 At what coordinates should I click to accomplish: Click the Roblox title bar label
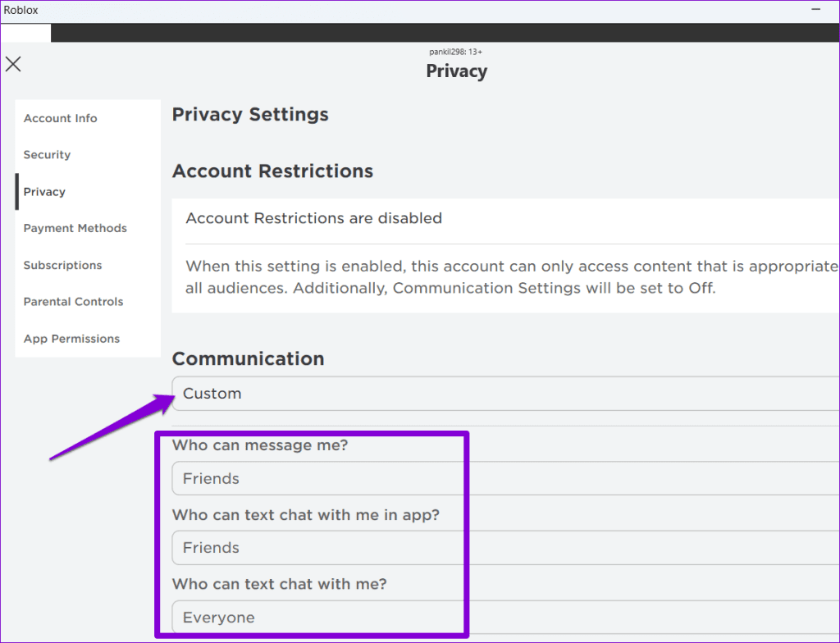coord(21,9)
